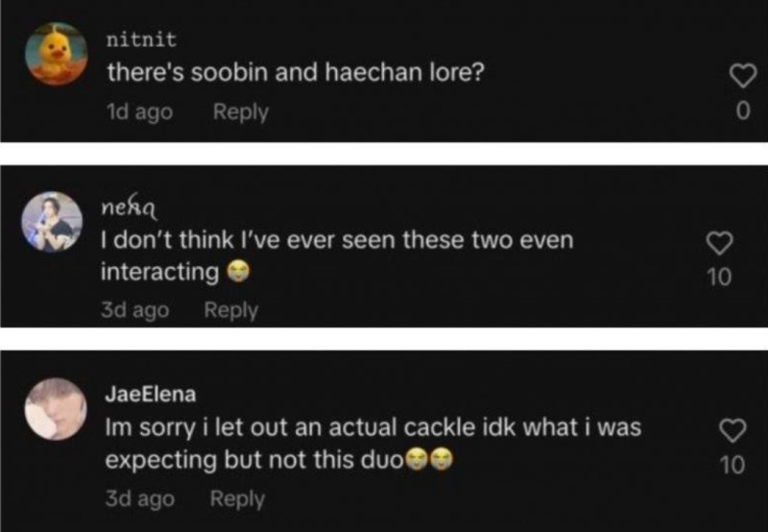
Task: Reply to JaeElena's cackle comment
Action: (237, 499)
